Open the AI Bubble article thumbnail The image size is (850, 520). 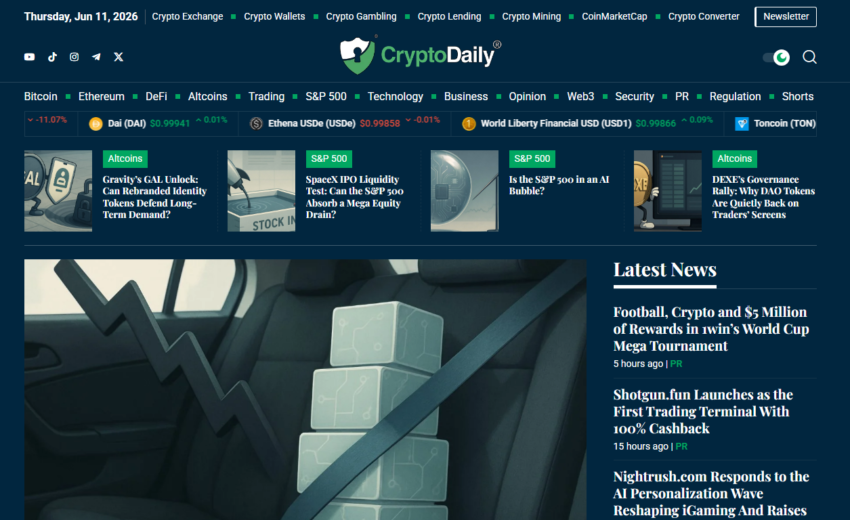click(x=465, y=191)
